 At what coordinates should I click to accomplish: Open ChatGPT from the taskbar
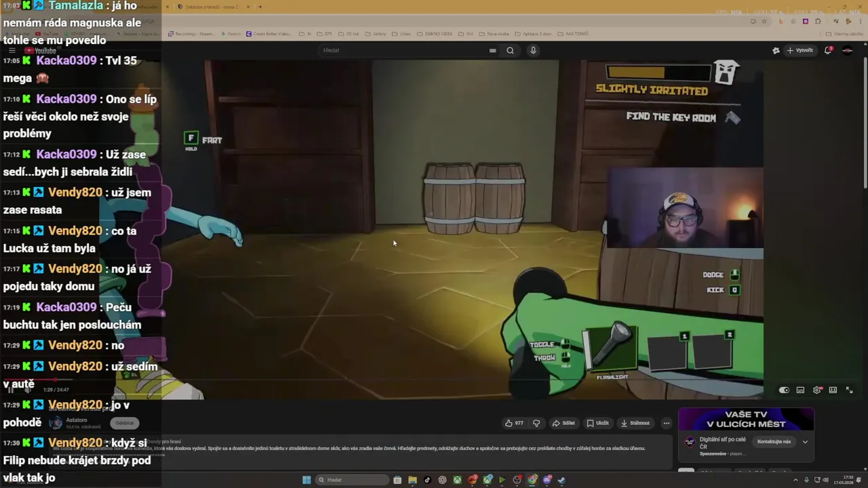click(442, 480)
